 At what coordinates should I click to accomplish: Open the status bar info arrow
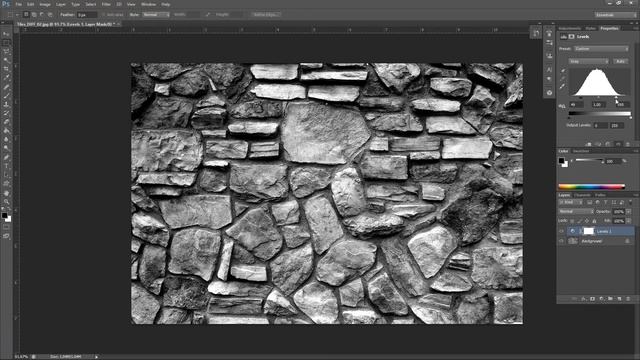tap(97, 357)
